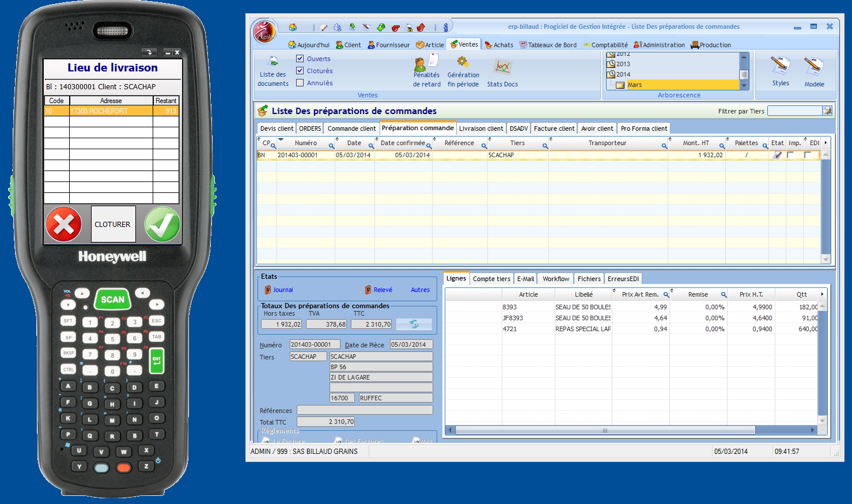This screenshot has height=504, width=852.
Task: Click the arrow icon atop handheld window
Action: [x=149, y=52]
